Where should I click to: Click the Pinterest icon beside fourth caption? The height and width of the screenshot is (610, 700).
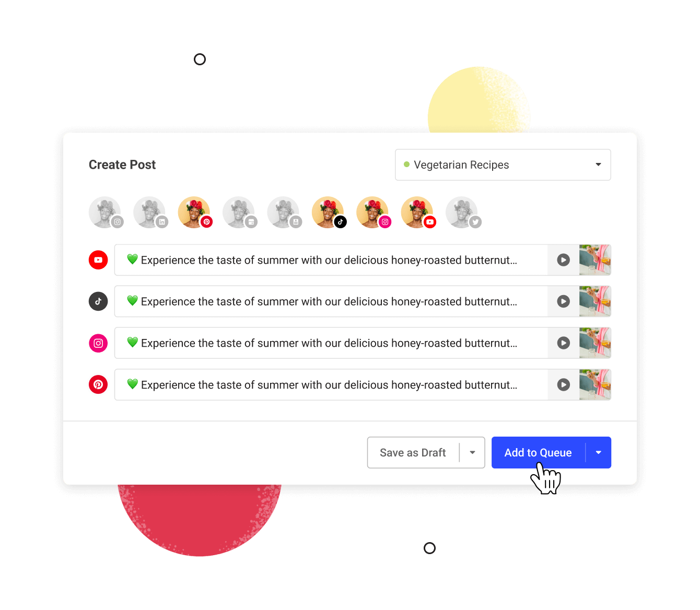(98, 385)
